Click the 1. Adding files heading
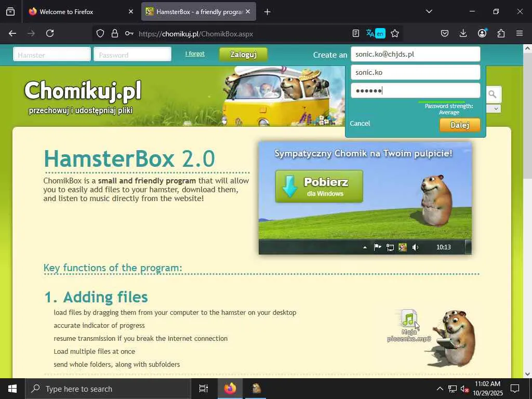 point(96,297)
